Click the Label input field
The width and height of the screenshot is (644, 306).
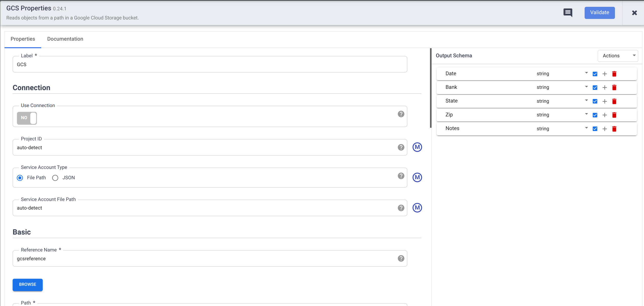(126, 64)
